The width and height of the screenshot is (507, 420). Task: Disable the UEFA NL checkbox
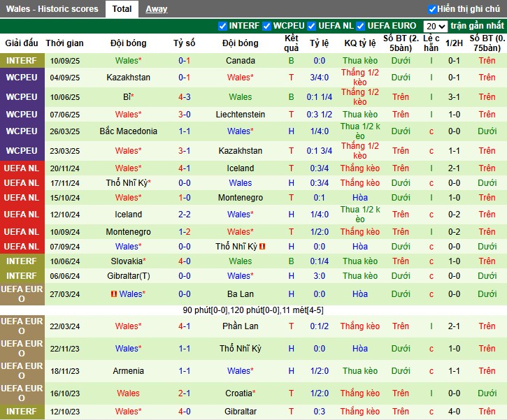pos(312,26)
